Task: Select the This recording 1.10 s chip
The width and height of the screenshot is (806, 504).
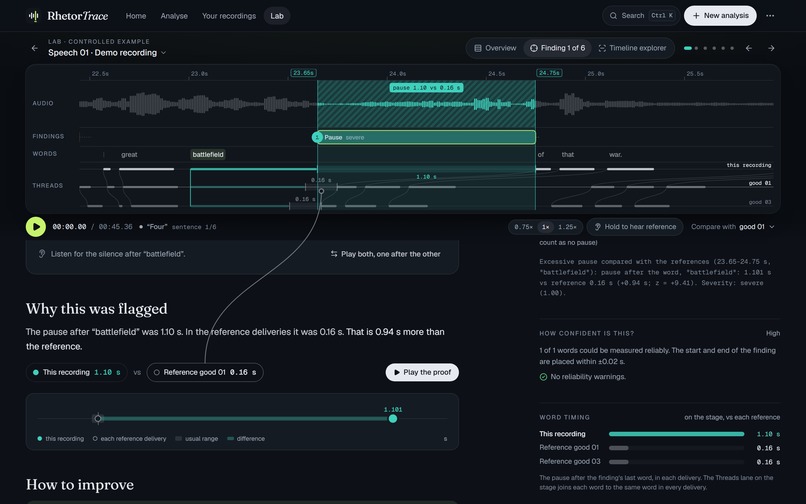Action: (x=77, y=372)
